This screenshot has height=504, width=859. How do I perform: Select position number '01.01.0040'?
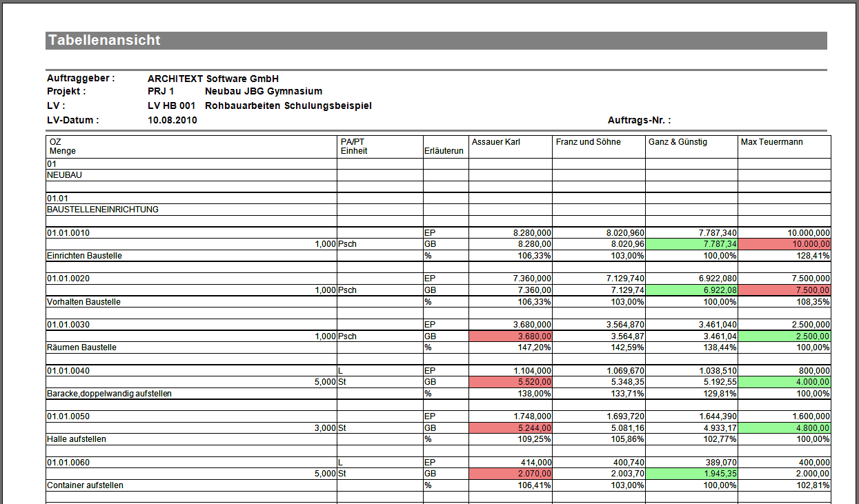point(68,371)
